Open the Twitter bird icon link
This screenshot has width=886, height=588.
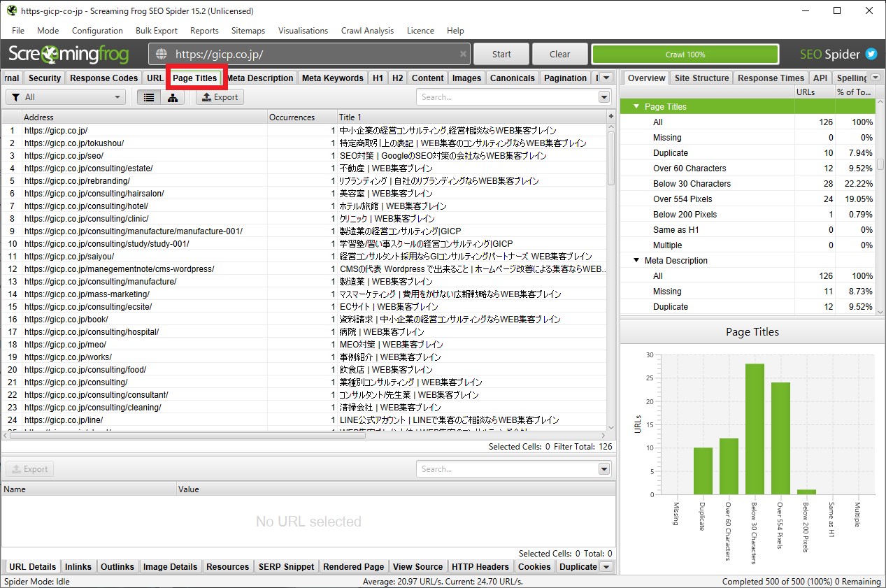coord(871,54)
